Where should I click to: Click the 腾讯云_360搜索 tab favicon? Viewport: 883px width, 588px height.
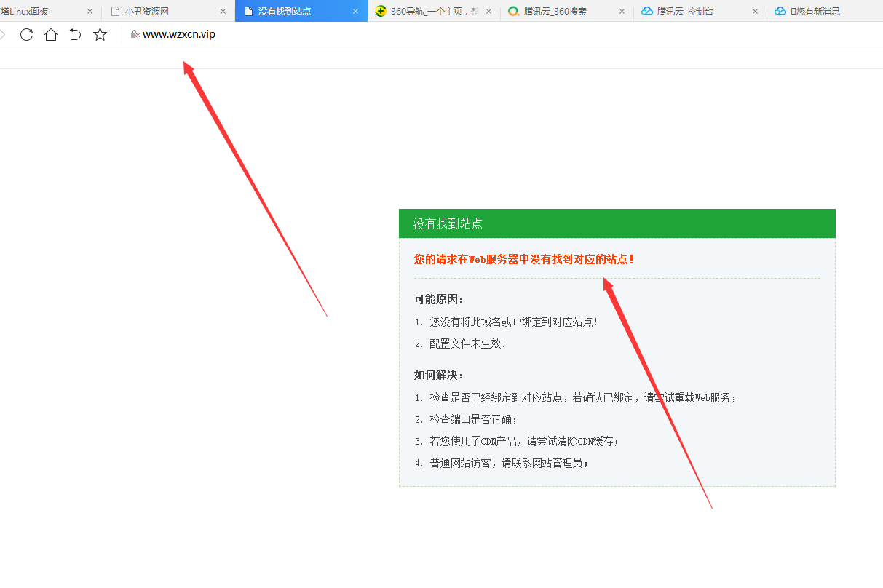point(514,11)
